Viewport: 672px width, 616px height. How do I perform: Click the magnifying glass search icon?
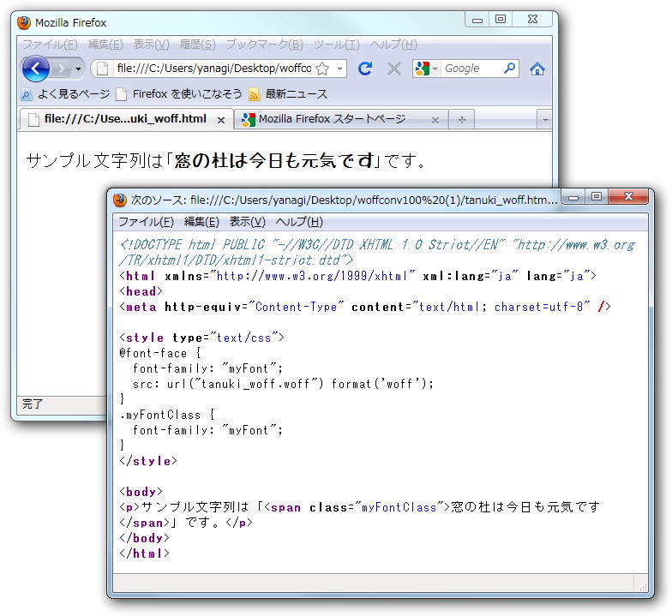(509, 69)
